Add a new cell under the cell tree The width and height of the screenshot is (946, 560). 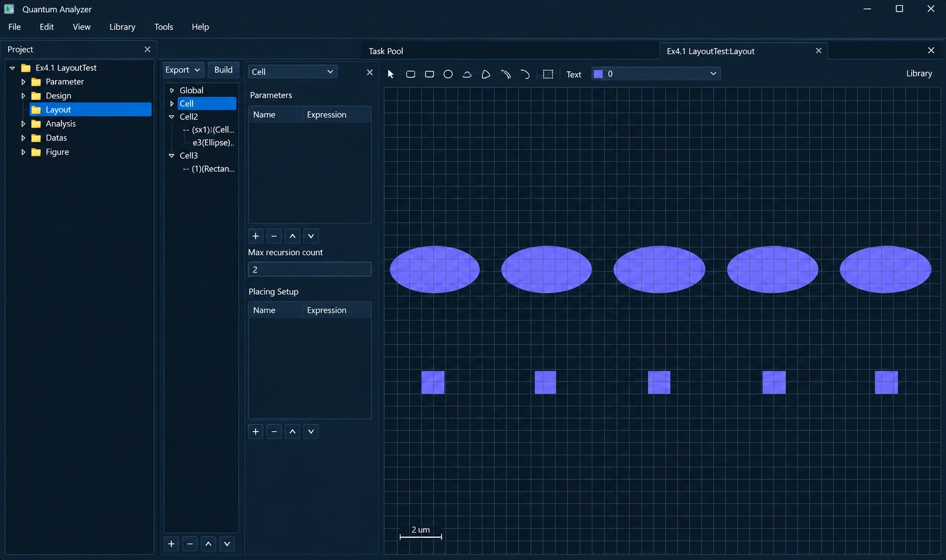point(171,544)
